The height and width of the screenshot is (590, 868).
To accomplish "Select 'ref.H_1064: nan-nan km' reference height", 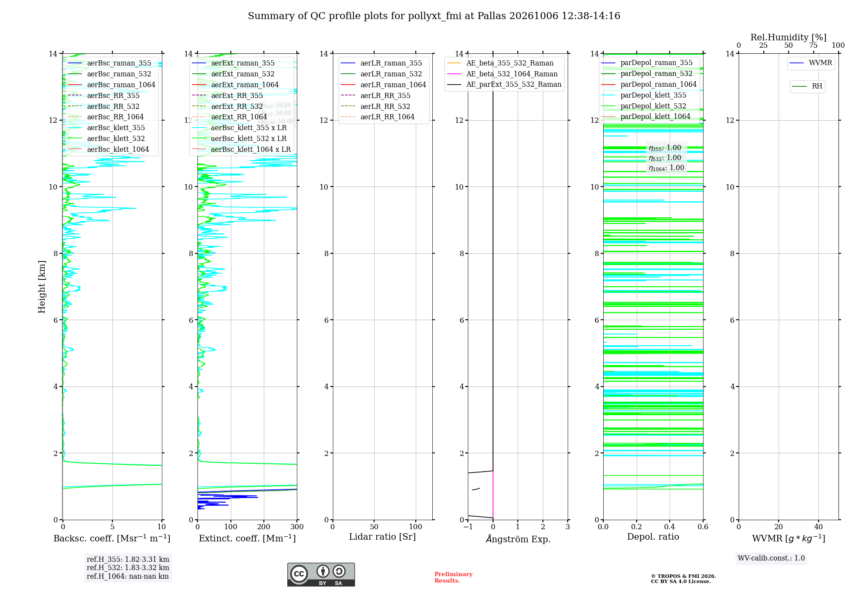I will (x=128, y=576).
